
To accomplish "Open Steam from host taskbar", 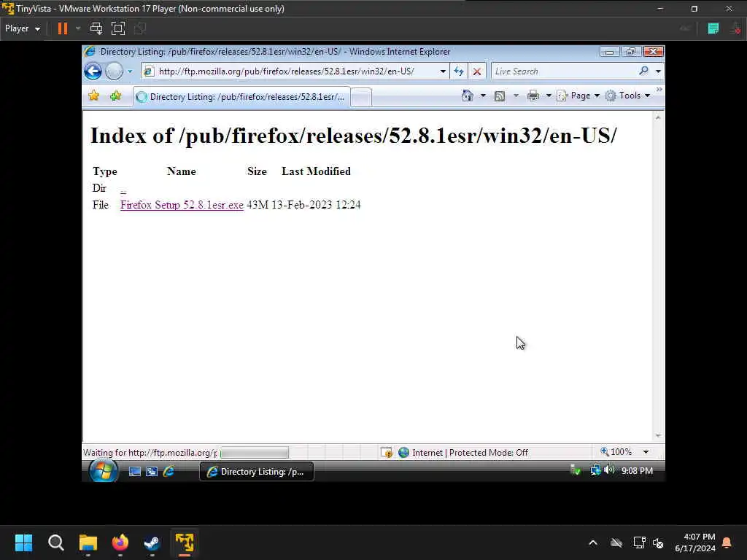I will point(152,542).
